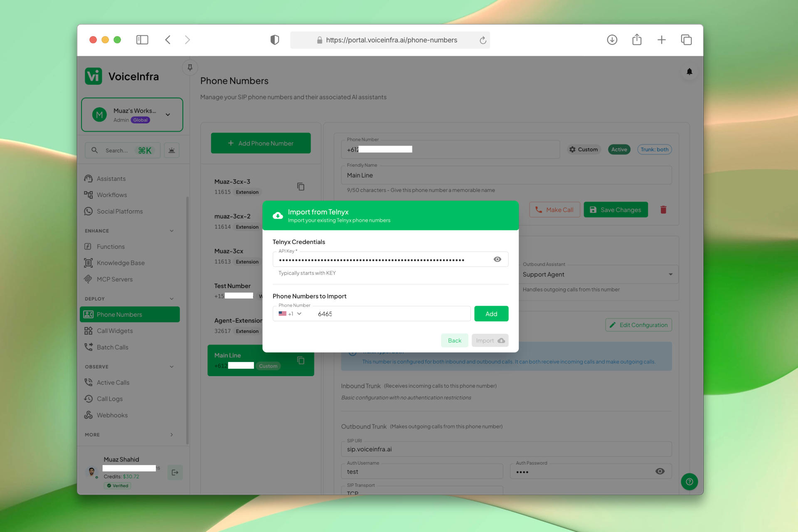798x532 pixels.
Task: Click Back in the Telnyx dialog
Action: tap(455, 340)
